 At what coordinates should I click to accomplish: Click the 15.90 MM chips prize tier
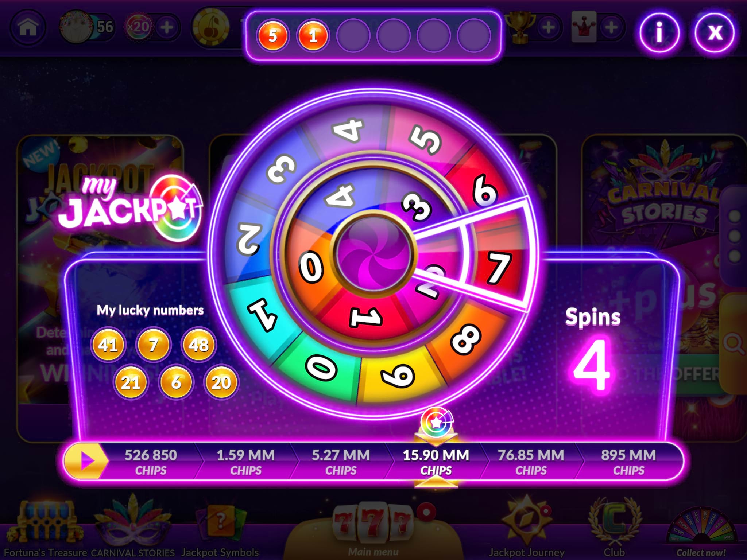[436, 462]
